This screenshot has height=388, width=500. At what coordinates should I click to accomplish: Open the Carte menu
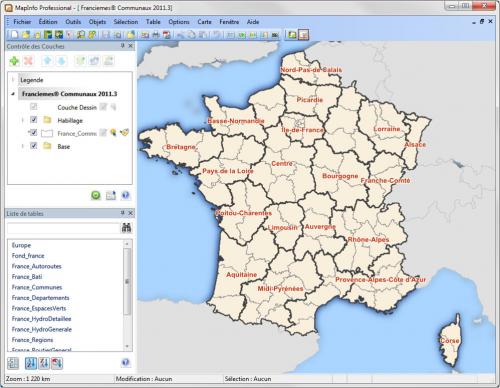tap(204, 22)
